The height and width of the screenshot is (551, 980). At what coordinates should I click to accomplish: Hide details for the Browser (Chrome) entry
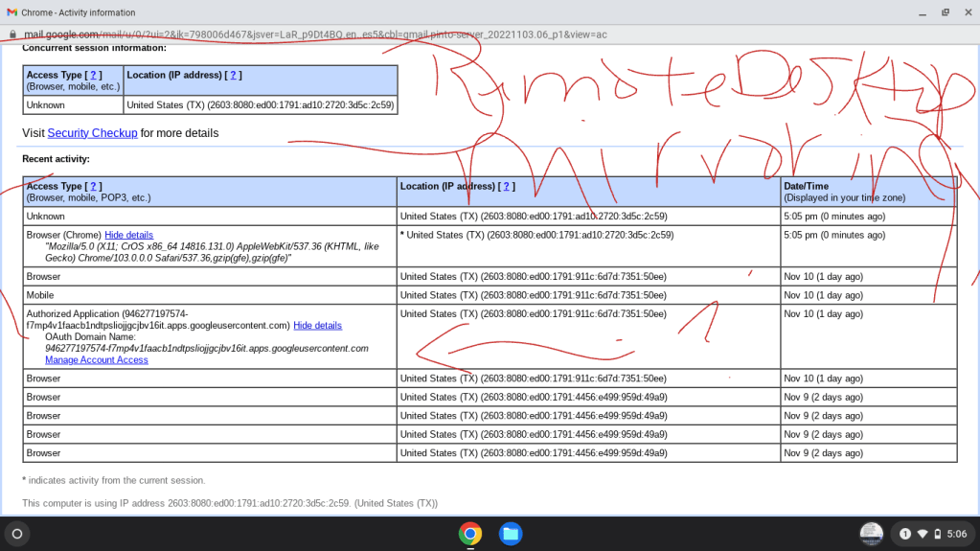coord(128,235)
